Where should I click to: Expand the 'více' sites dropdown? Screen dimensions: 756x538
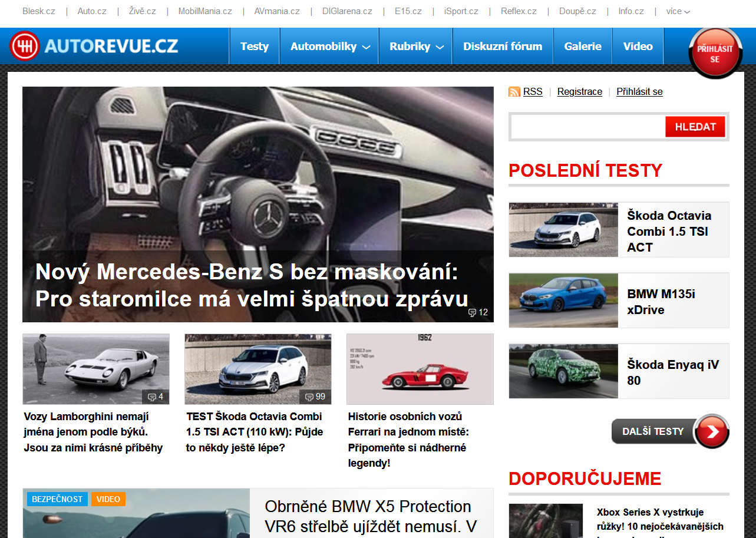(678, 11)
